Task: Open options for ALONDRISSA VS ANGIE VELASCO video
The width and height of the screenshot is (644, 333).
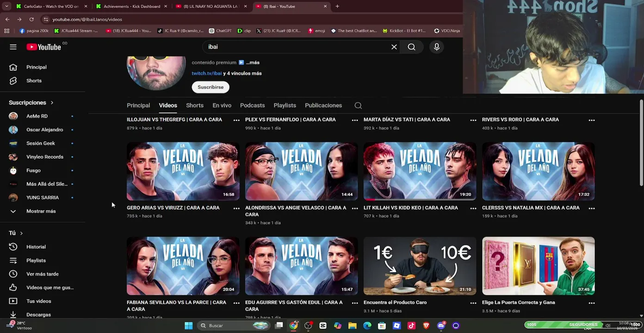Action: [x=355, y=208]
